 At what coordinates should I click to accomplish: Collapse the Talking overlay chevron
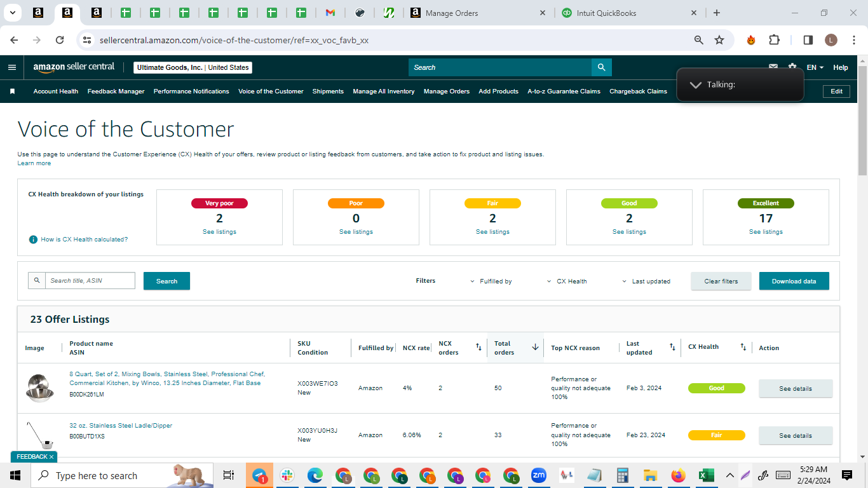(696, 85)
